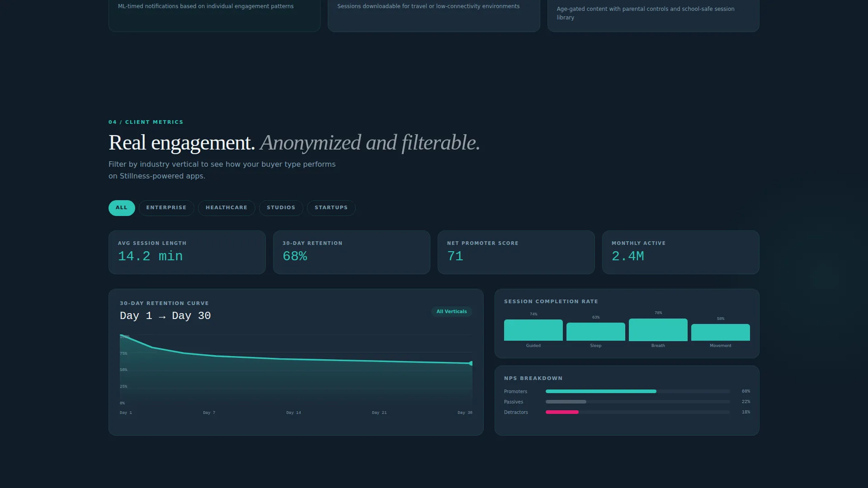Click the '14.2 min' value
The height and width of the screenshot is (488, 868).
(x=150, y=256)
